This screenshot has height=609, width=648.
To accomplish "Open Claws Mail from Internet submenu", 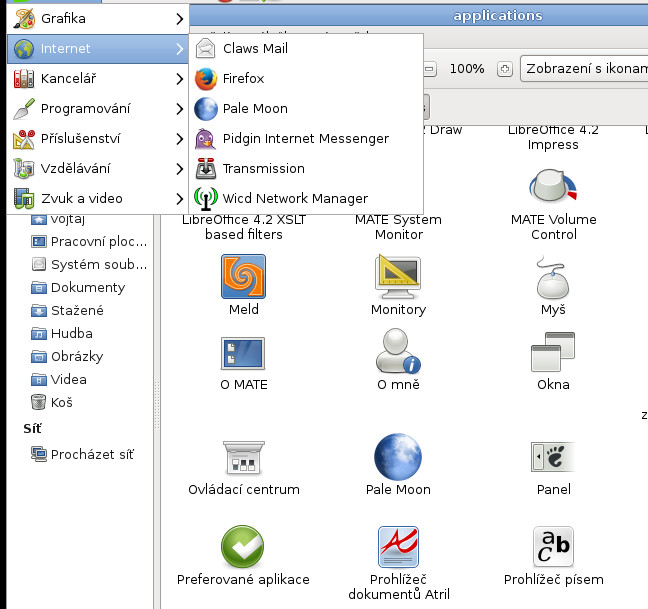I will [306, 48].
